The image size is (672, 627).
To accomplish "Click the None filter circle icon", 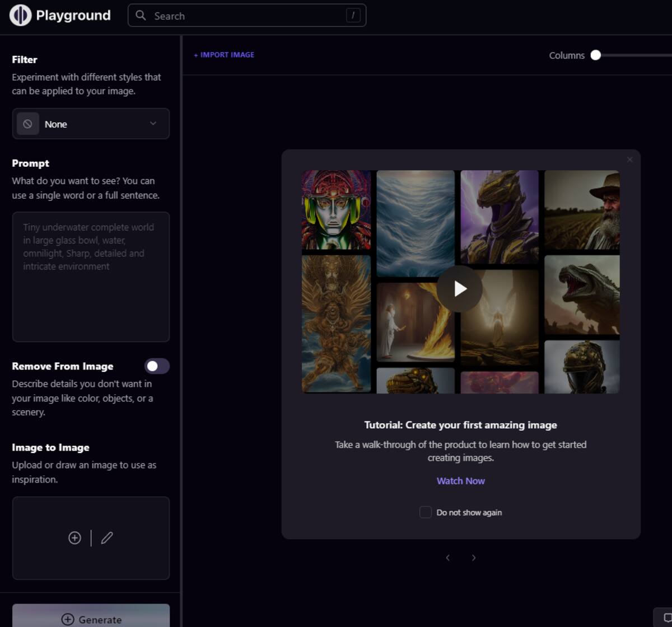I will coord(27,124).
